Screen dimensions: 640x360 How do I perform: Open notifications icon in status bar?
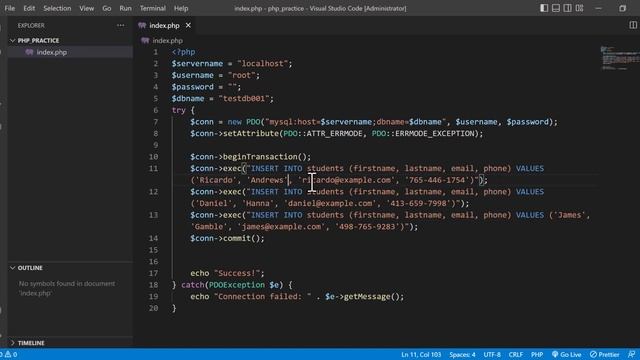tap(631, 354)
